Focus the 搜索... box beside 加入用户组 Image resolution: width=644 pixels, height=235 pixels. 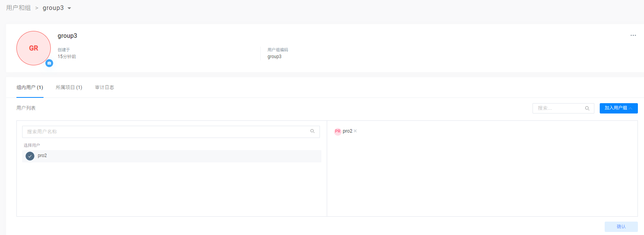pos(559,109)
